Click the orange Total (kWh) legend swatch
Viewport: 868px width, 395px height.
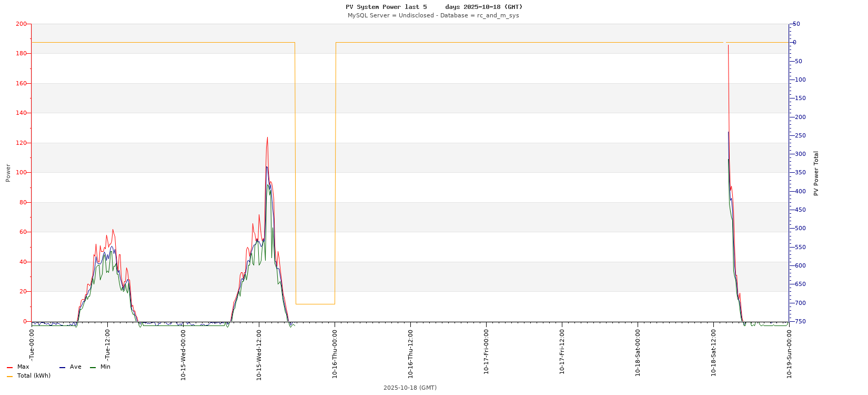(9, 376)
